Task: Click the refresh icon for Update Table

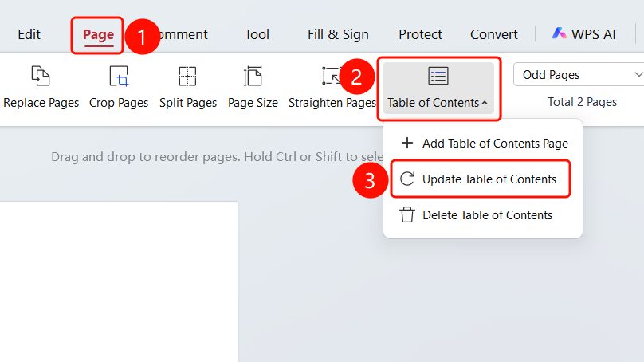Action: tap(407, 179)
